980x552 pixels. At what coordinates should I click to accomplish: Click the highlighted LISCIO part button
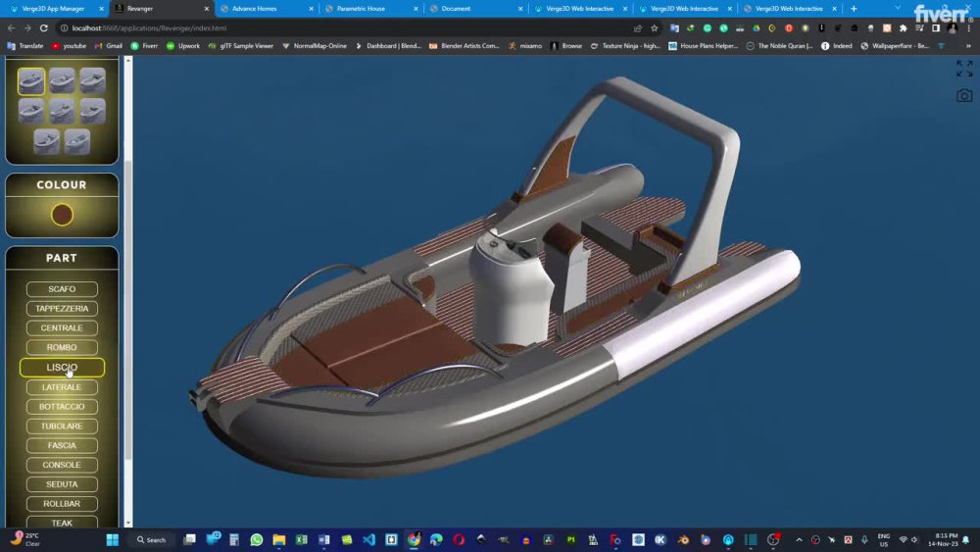pyautogui.click(x=62, y=368)
